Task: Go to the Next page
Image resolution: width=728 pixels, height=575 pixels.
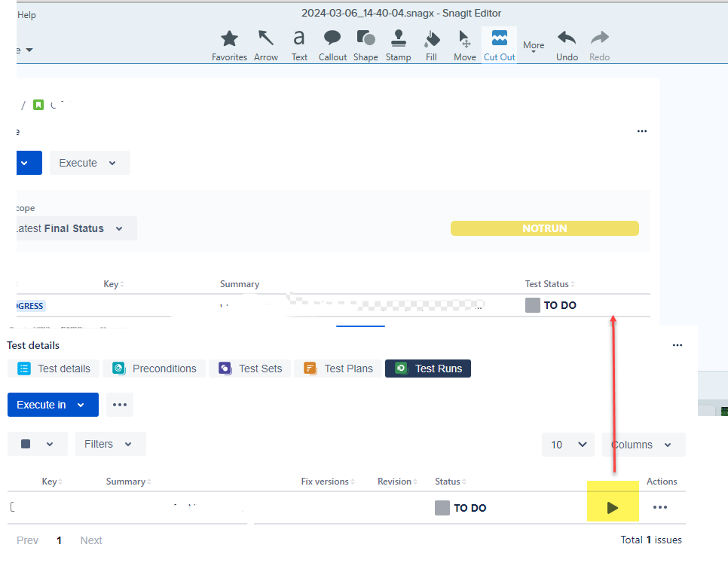Action: (91, 540)
